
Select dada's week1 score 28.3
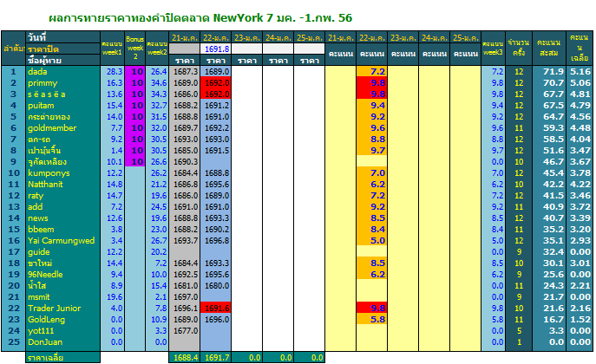[x=113, y=71]
